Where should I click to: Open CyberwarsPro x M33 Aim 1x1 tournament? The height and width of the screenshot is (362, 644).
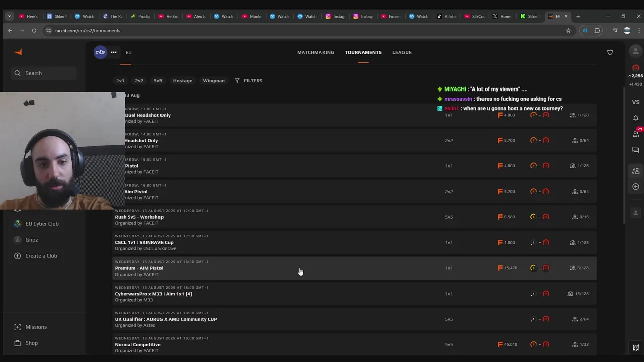click(354, 294)
